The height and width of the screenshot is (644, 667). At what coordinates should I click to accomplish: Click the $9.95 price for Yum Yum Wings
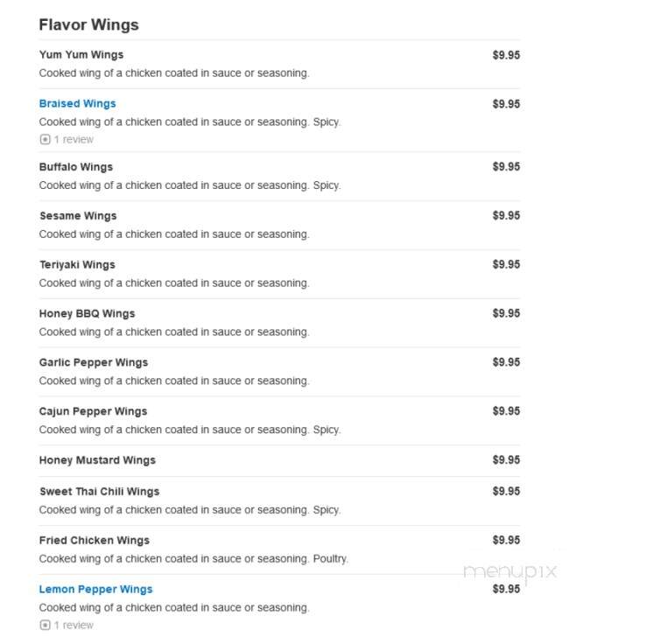pyautogui.click(x=506, y=55)
